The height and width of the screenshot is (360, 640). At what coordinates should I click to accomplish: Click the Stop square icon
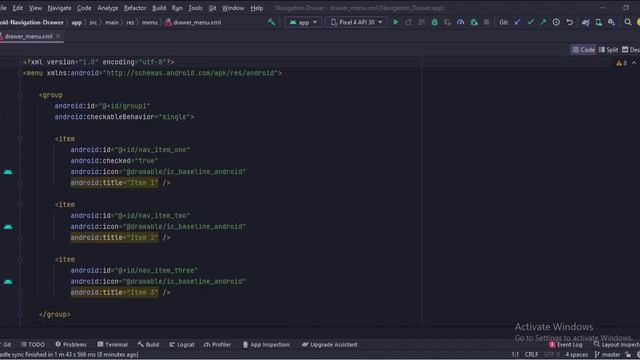point(487,22)
